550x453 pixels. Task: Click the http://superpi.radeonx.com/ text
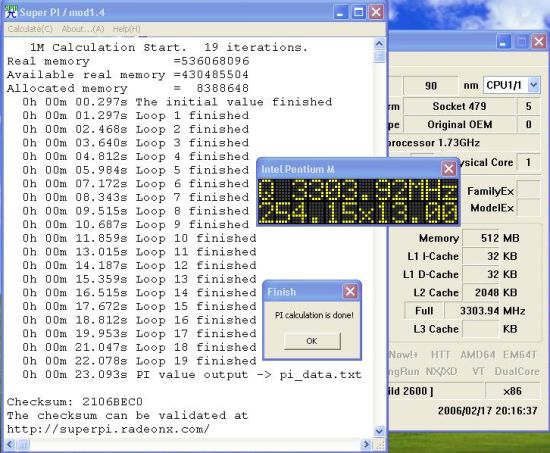coord(108,429)
